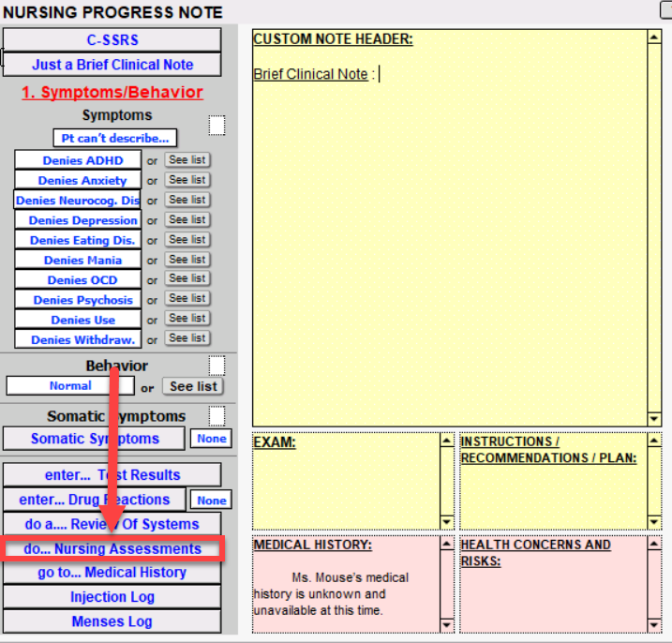672x643 pixels.
Task: Click into the Brief Clinical Note text area
Action: (450, 234)
